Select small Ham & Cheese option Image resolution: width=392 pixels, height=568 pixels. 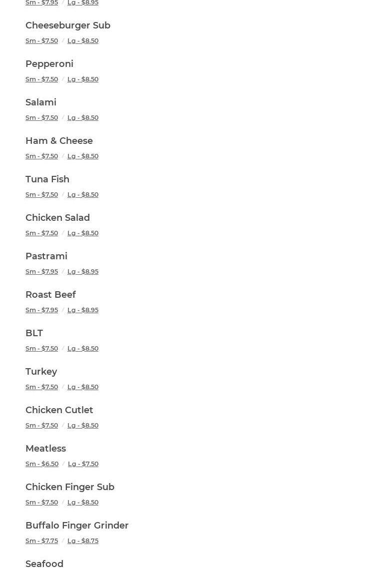[x=42, y=156]
